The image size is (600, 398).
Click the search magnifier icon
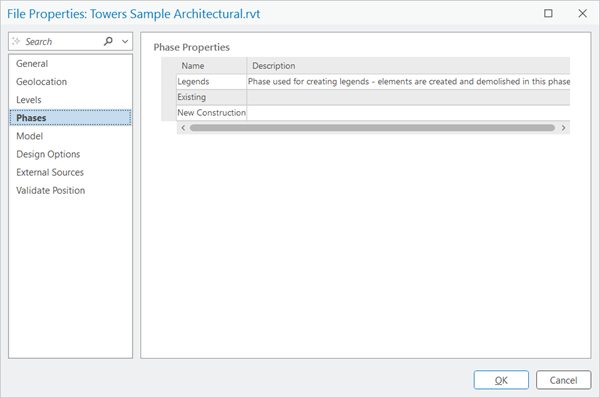108,41
